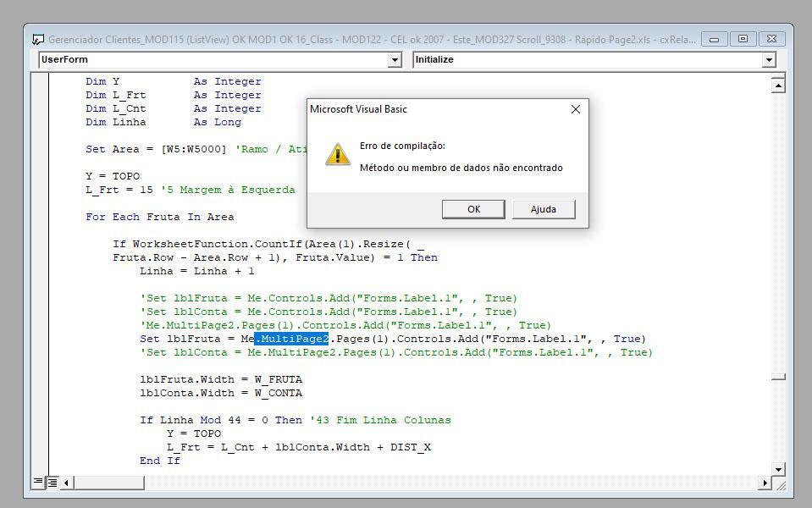Restore the code window size
The width and height of the screenshot is (812, 508).
[743, 39]
